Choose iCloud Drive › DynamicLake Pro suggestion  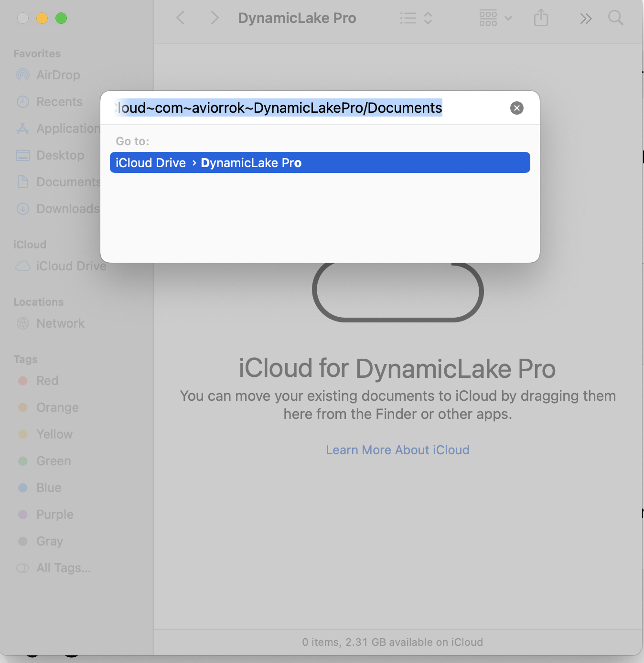point(320,162)
